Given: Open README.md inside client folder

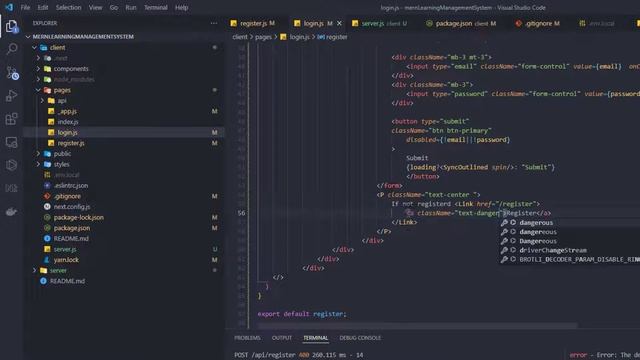Looking at the screenshot, I should [71, 238].
